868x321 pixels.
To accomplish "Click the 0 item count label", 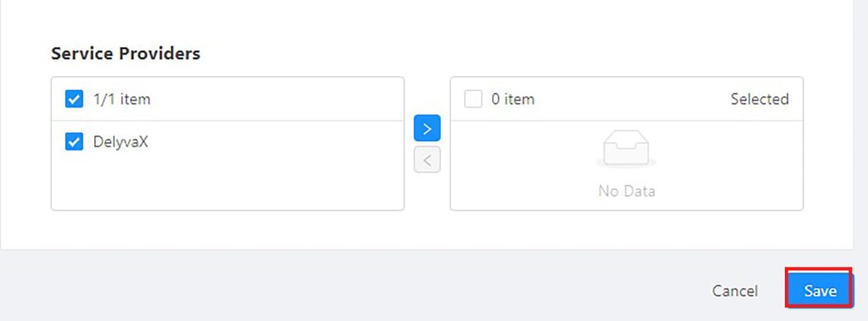I will (513, 100).
